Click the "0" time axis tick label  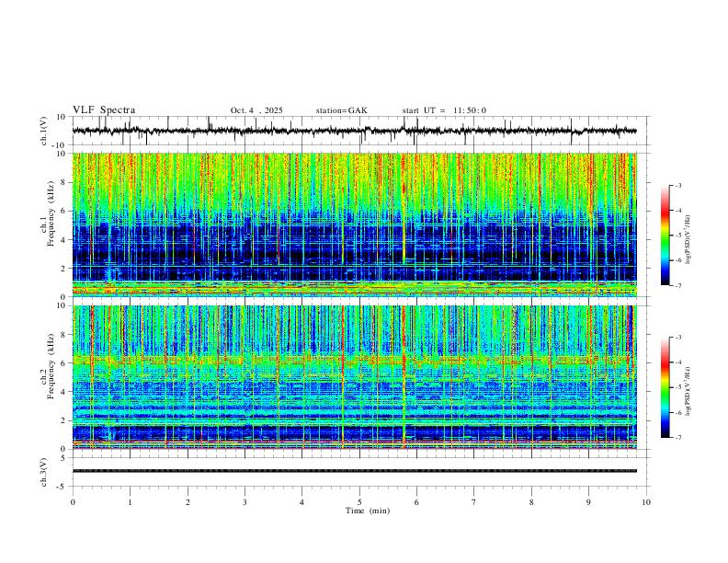73,502
